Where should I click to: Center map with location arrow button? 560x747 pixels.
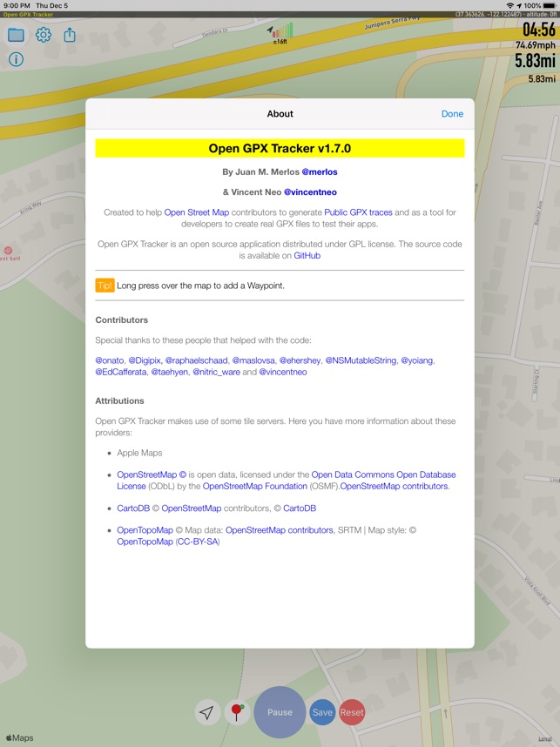(x=207, y=712)
